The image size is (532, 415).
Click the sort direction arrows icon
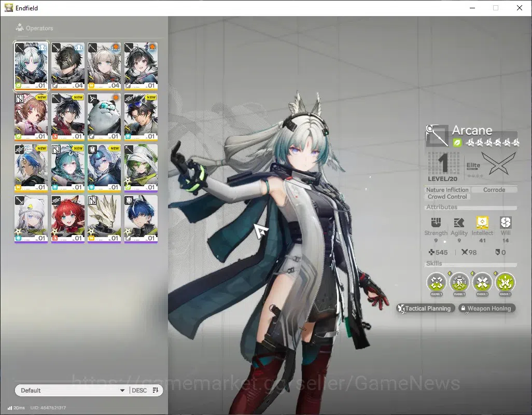[156, 390]
